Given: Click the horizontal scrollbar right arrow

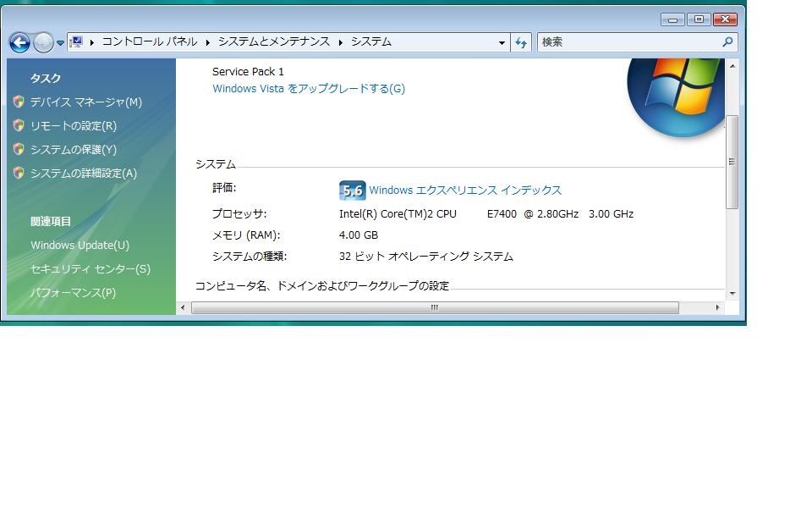Looking at the screenshot, I should point(717,307).
